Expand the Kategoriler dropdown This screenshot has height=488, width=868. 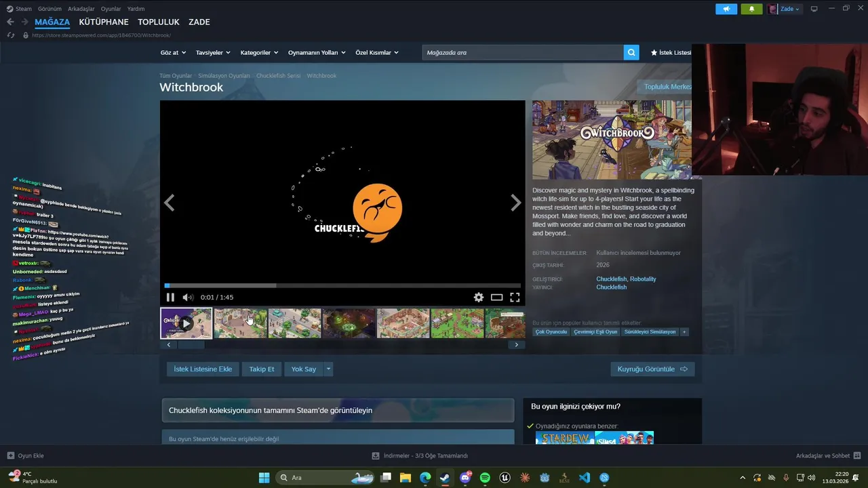[x=260, y=52]
